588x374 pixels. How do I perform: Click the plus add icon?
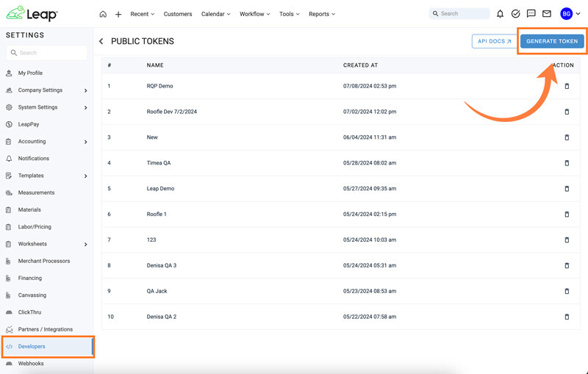pos(118,14)
